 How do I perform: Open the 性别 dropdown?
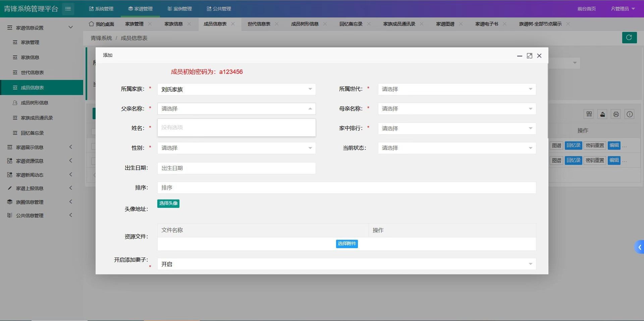pos(236,148)
